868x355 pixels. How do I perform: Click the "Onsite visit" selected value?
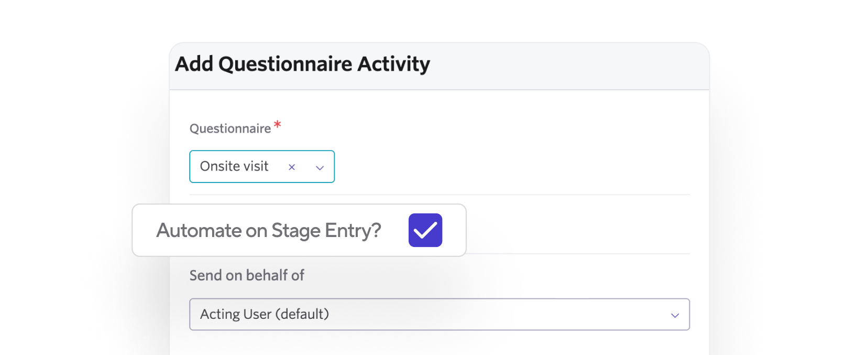coord(234,166)
